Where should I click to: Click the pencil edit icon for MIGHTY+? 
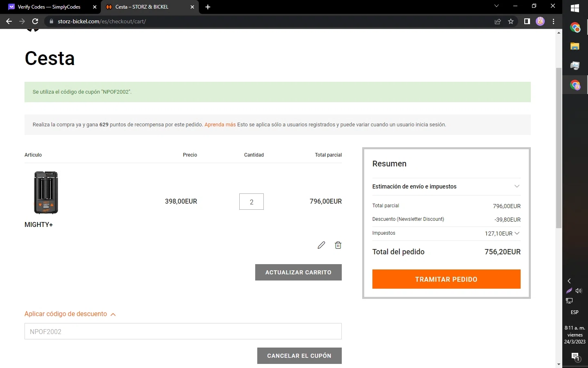pos(321,245)
